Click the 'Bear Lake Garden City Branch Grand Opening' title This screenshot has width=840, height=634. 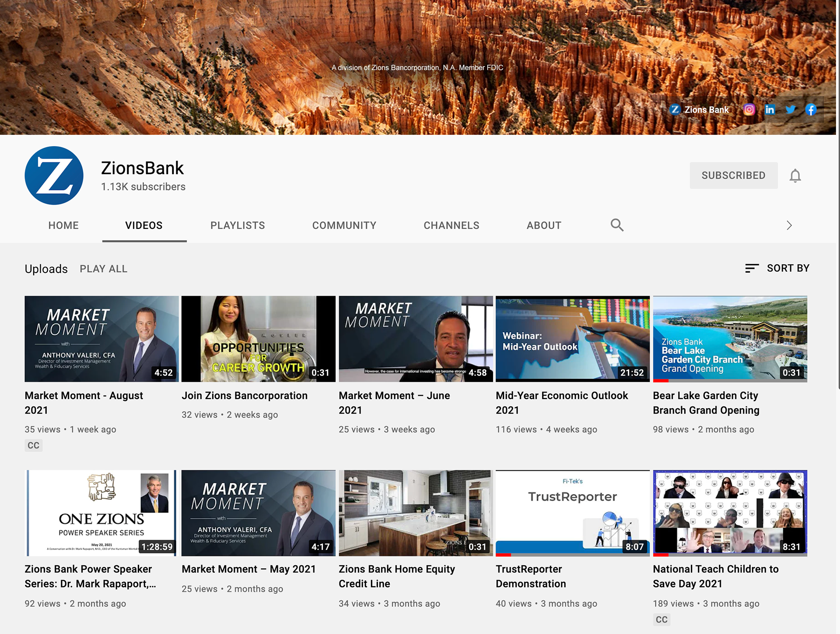706,403
